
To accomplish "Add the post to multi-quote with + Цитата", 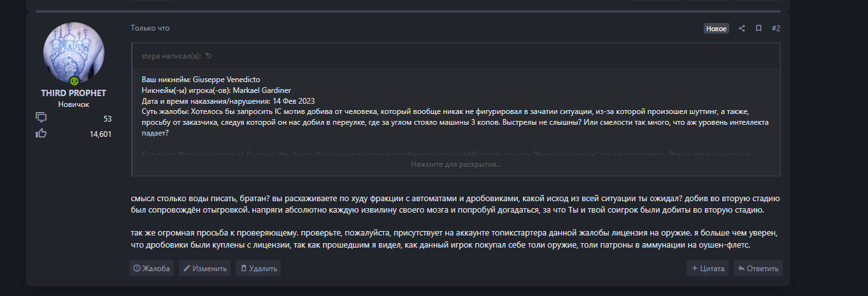I will 708,269.
